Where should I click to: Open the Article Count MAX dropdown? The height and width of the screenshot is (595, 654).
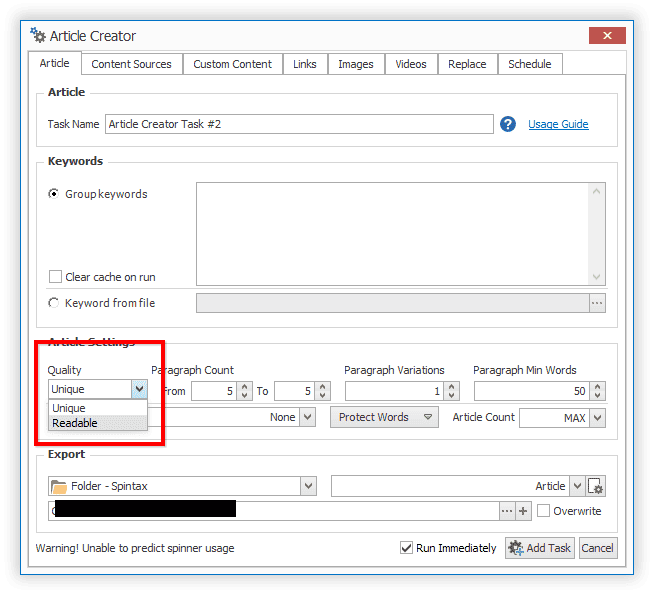597,418
